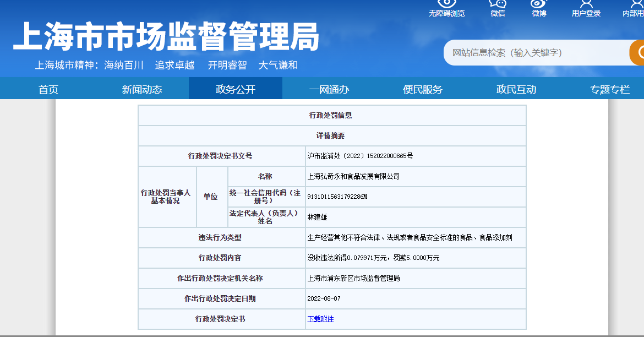Select the 政务公开 menu item
Image resolution: width=644 pixels, height=337 pixels.
click(236, 89)
